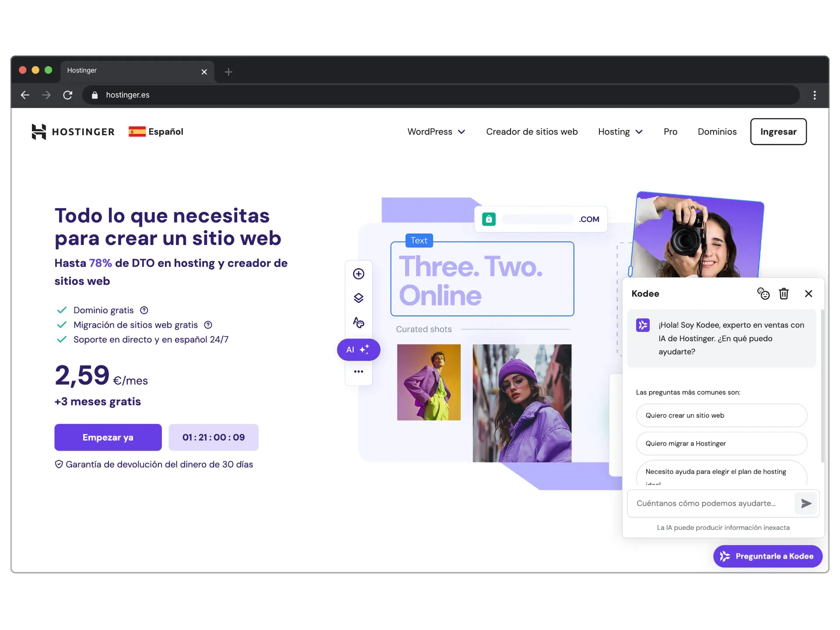Click the Hostinger logo

(x=73, y=132)
